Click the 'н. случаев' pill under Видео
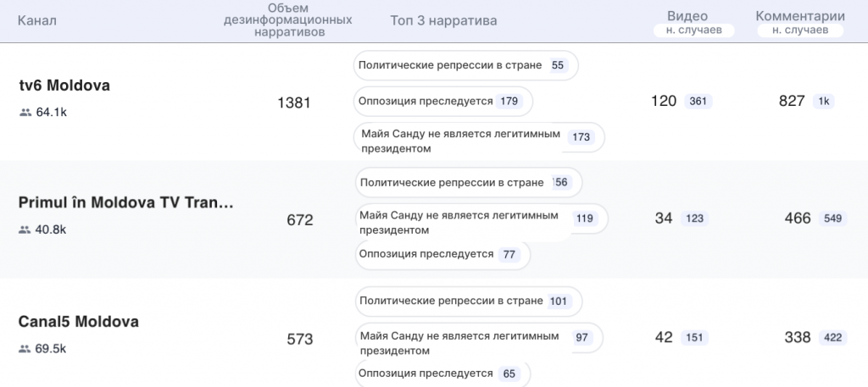This screenshot has height=387, width=868. coord(687,30)
